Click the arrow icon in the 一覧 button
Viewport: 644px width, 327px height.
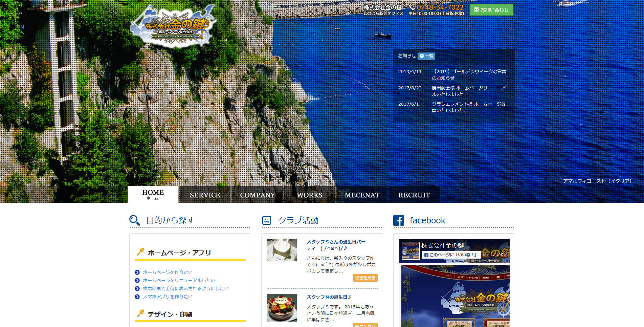pyautogui.click(x=422, y=56)
